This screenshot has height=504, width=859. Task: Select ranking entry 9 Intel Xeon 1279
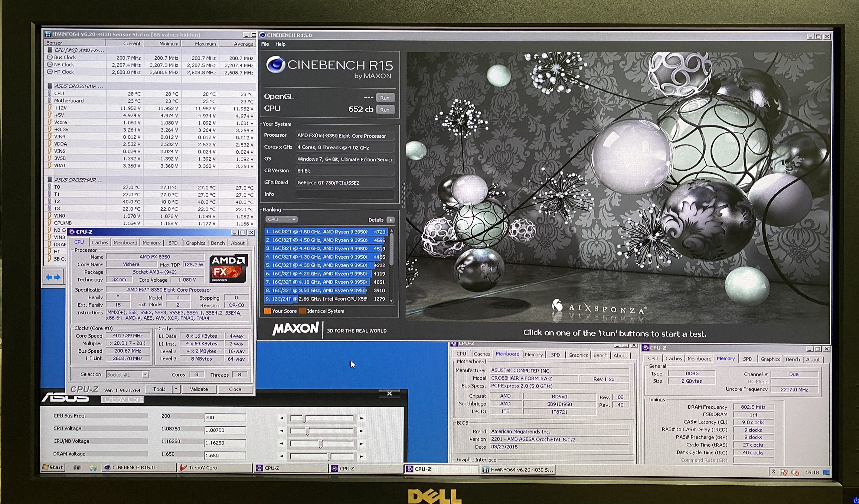326,299
